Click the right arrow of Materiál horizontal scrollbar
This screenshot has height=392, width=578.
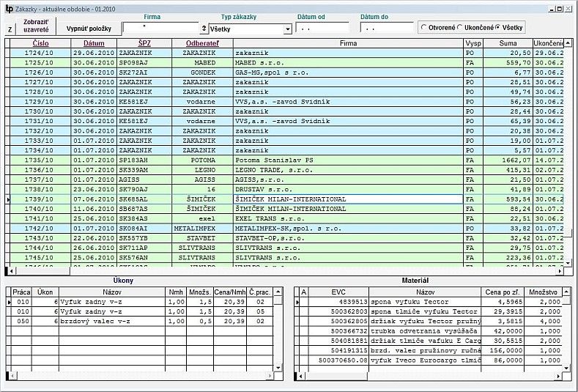558,376
